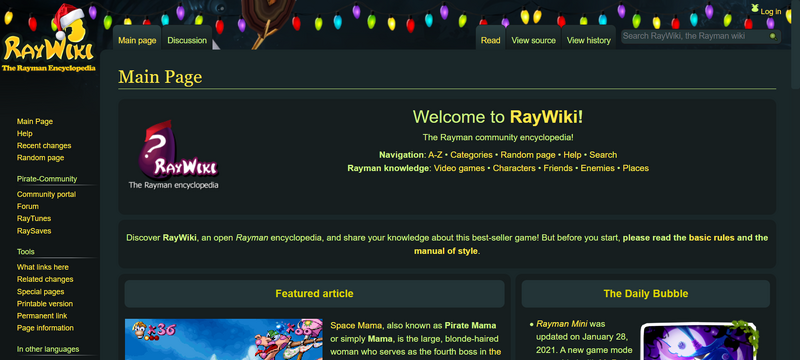Image resolution: width=800 pixels, height=360 pixels.
Task: Go to Main Page in sidebar
Action: coord(35,121)
